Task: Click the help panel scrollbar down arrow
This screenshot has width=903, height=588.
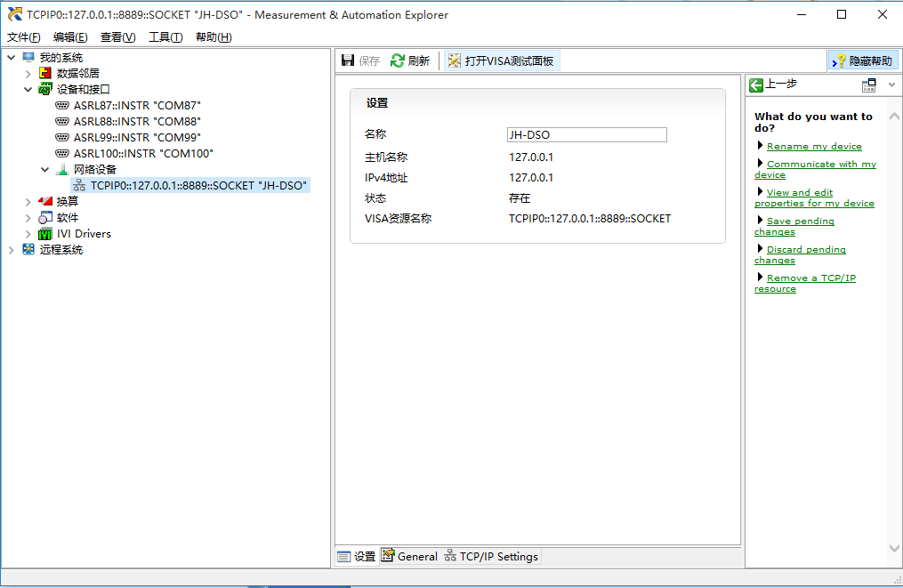Action: tap(894, 548)
